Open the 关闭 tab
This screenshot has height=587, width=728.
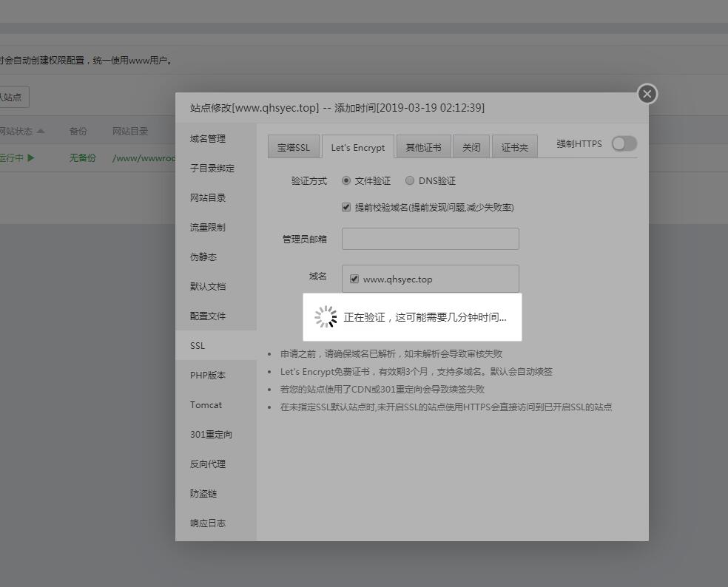(x=471, y=147)
